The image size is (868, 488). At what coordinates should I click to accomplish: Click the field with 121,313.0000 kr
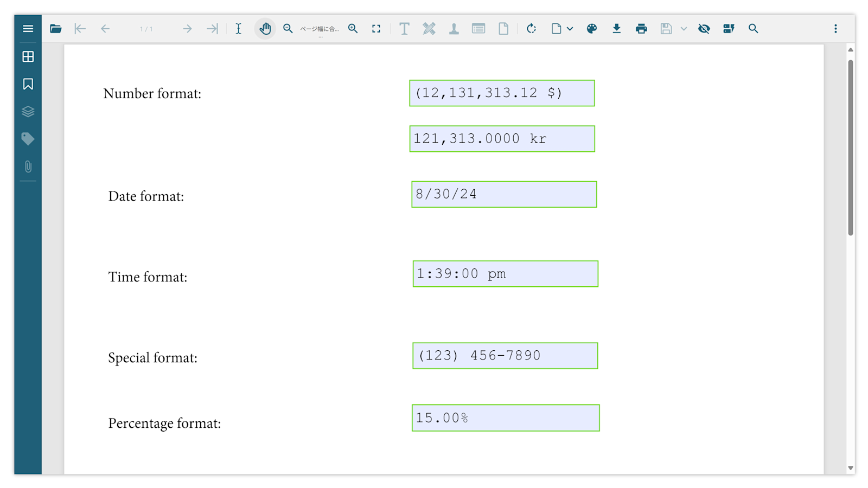[x=502, y=139]
